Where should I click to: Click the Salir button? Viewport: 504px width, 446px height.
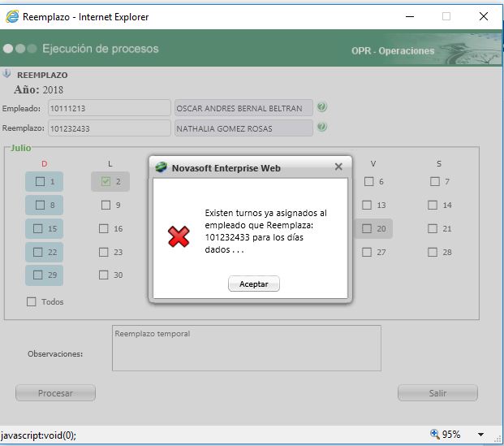pyautogui.click(x=437, y=393)
